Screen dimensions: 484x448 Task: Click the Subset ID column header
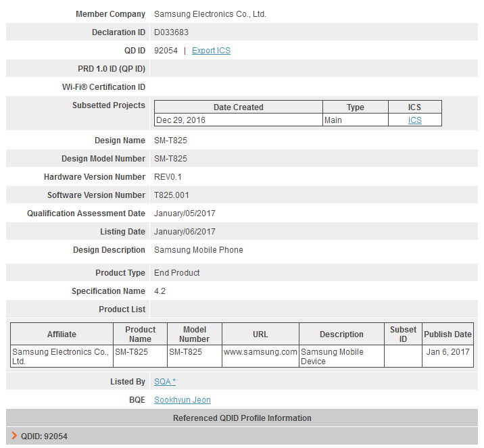tap(403, 334)
